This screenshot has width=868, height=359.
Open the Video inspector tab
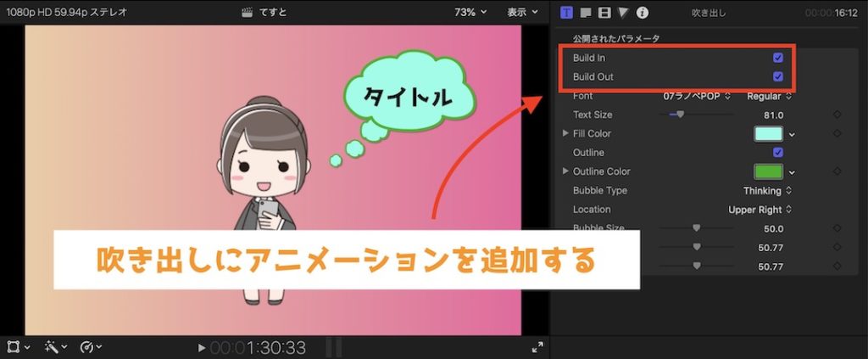604,12
